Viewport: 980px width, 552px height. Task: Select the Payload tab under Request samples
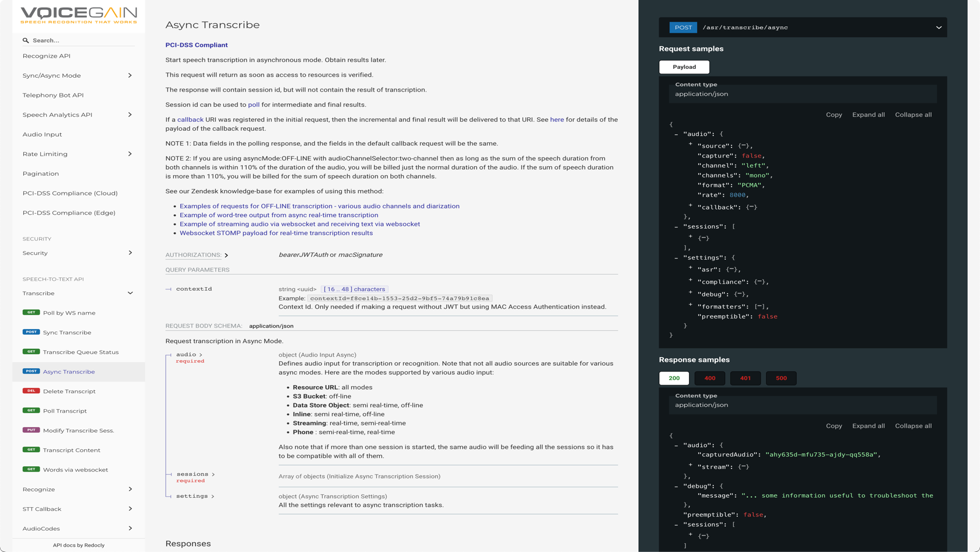point(684,67)
